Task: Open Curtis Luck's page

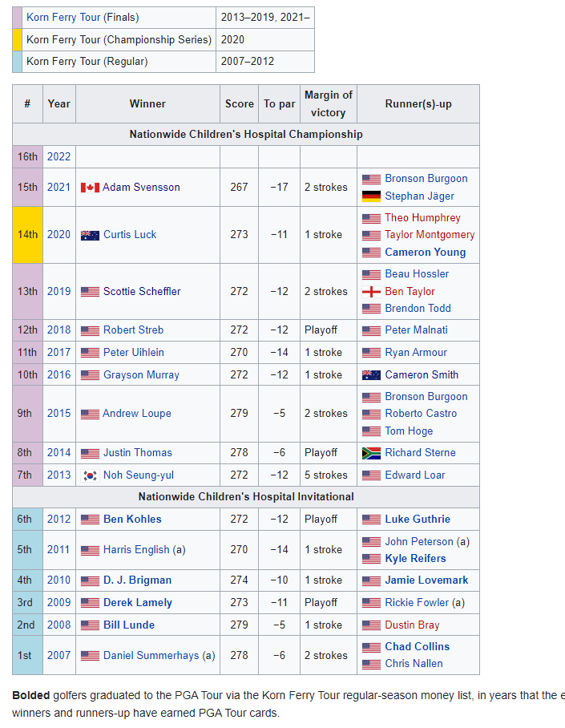Action: (x=130, y=234)
